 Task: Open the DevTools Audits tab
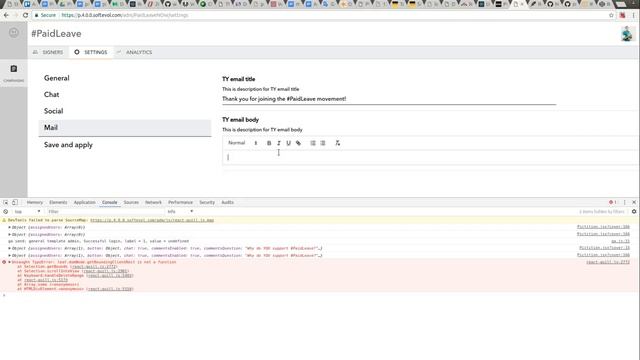pyautogui.click(x=227, y=202)
